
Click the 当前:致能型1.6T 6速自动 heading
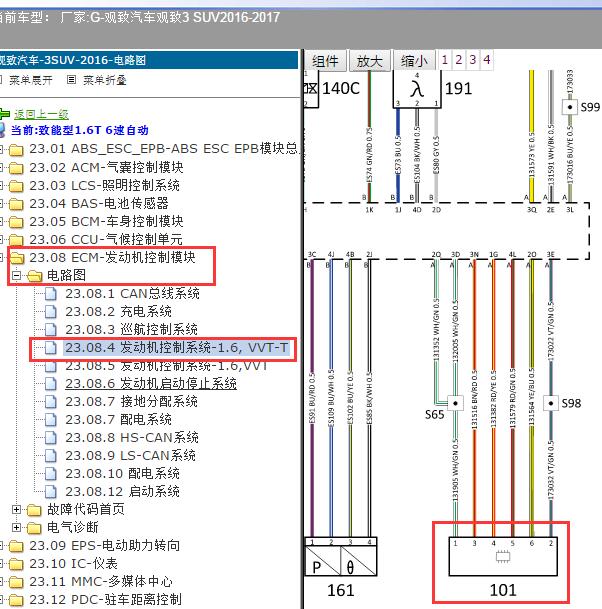[80, 130]
